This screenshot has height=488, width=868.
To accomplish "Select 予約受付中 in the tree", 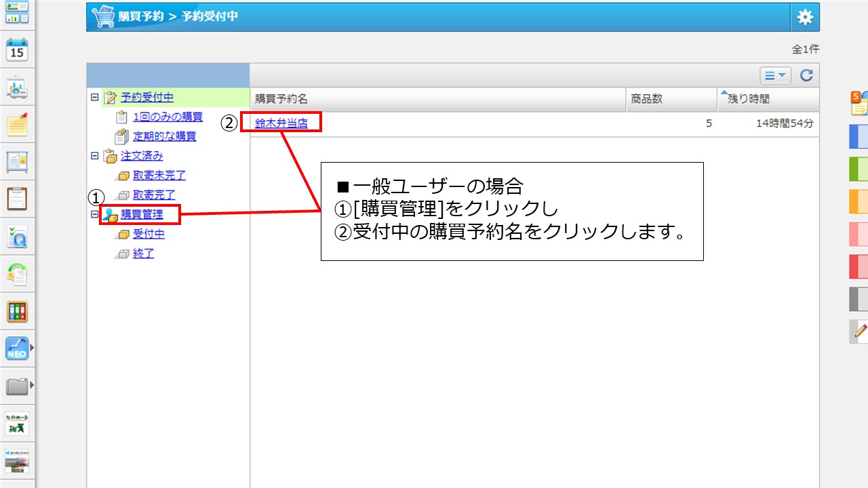I will click(x=147, y=98).
